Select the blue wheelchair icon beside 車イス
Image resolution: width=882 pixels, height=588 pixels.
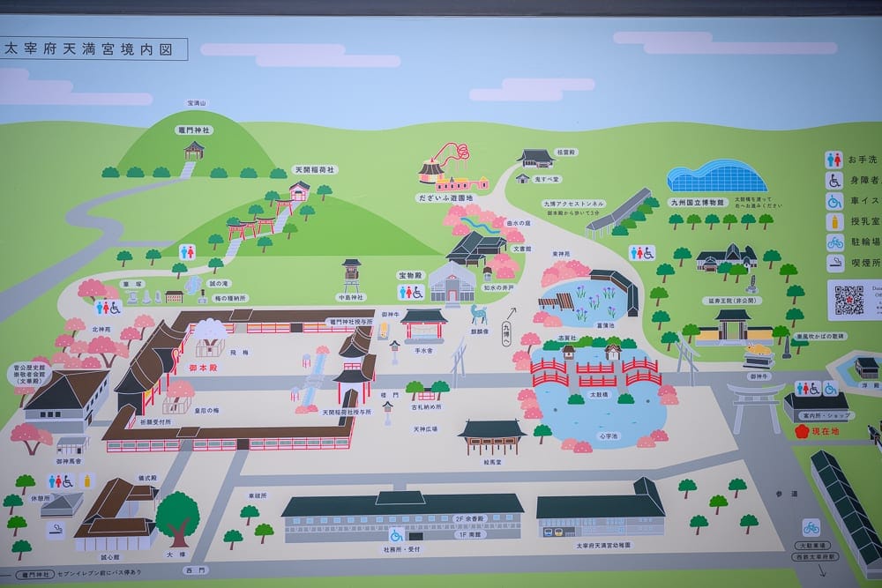click(x=833, y=201)
